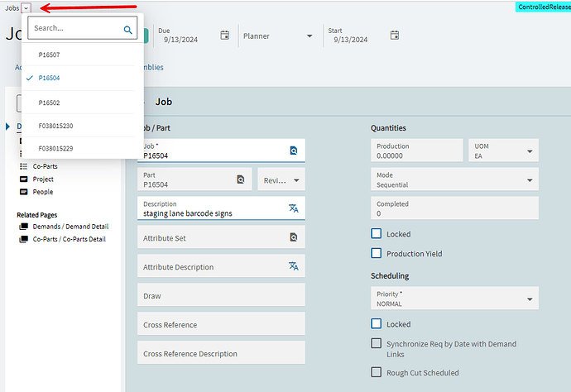The height and width of the screenshot is (392, 571).
Task: Click the search magnifier icon in dropdown
Action: (x=127, y=30)
